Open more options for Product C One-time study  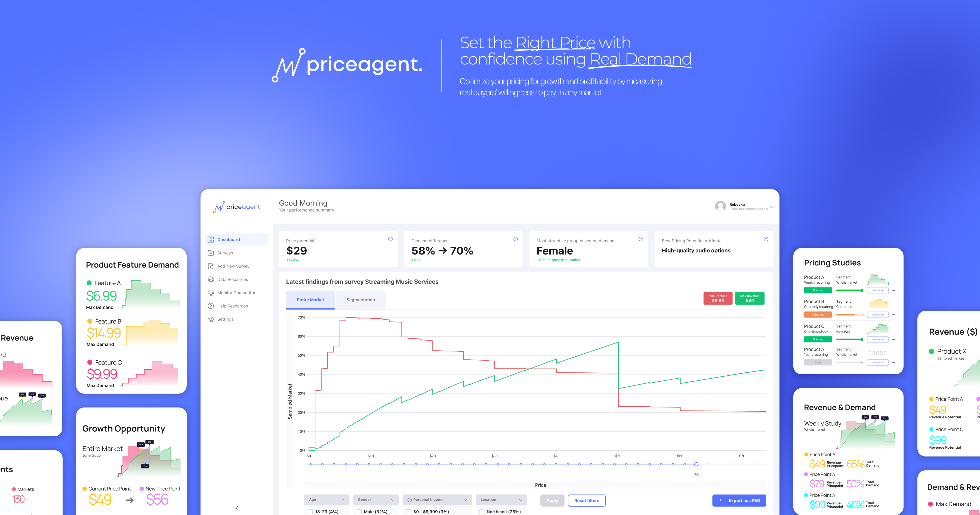(893, 339)
